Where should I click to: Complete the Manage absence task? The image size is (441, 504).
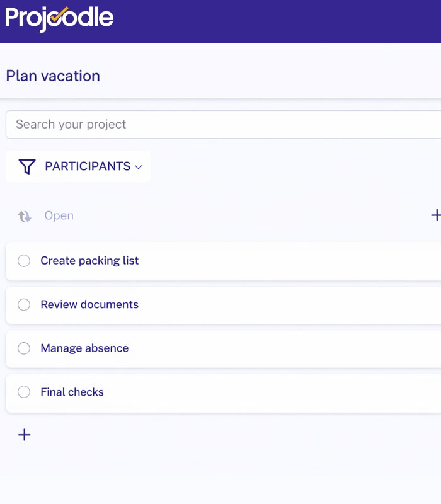coord(23,348)
